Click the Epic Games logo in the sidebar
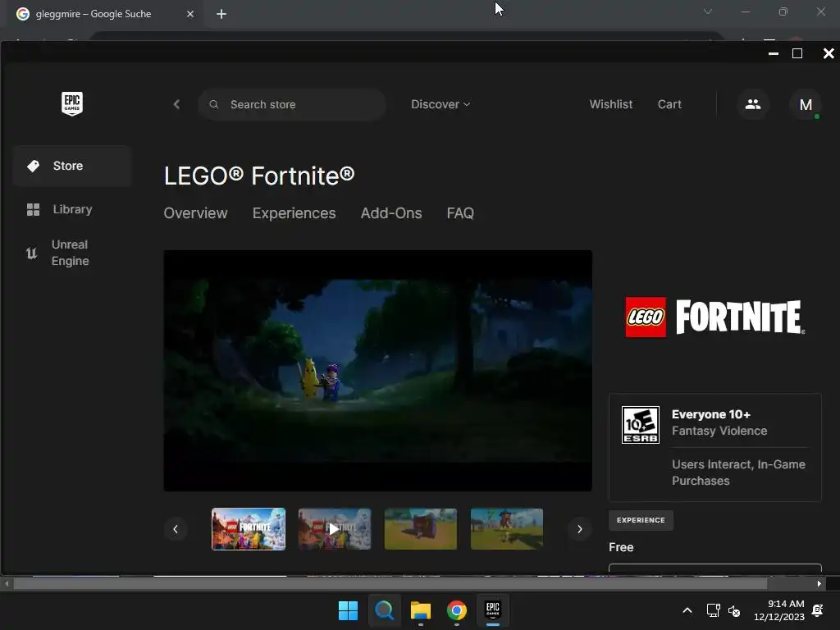The image size is (840, 630). click(72, 103)
